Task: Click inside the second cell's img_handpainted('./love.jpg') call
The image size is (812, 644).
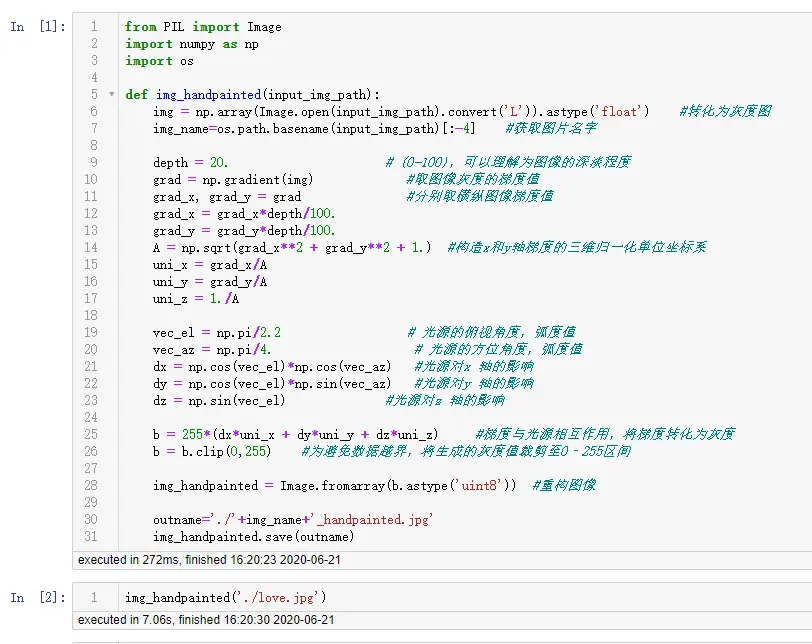Action: [x=225, y=598]
